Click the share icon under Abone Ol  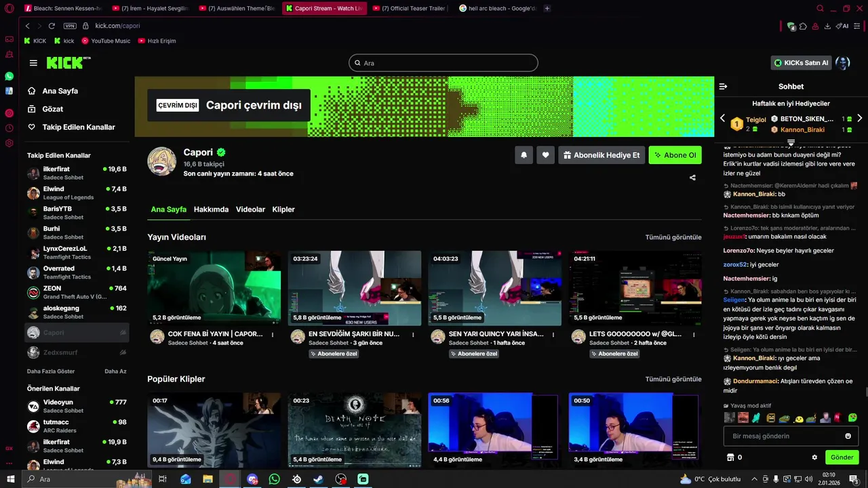pyautogui.click(x=692, y=178)
